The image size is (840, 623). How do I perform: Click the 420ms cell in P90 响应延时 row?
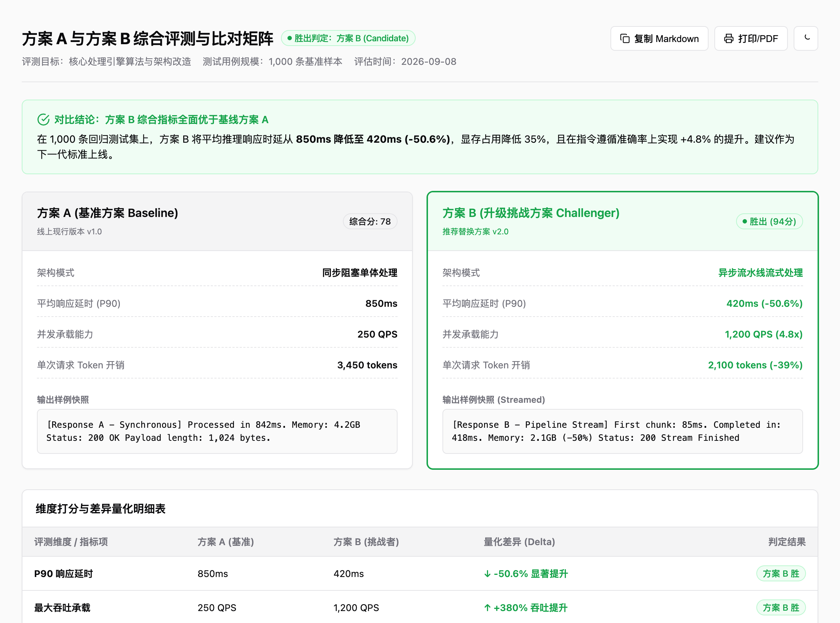click(x=348, y=574)
